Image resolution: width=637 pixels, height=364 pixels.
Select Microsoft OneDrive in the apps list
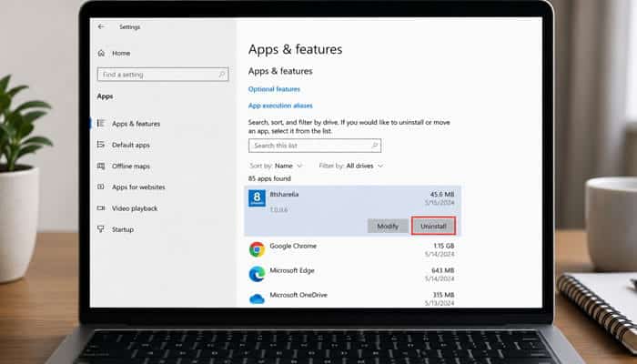tap(353, 298)
